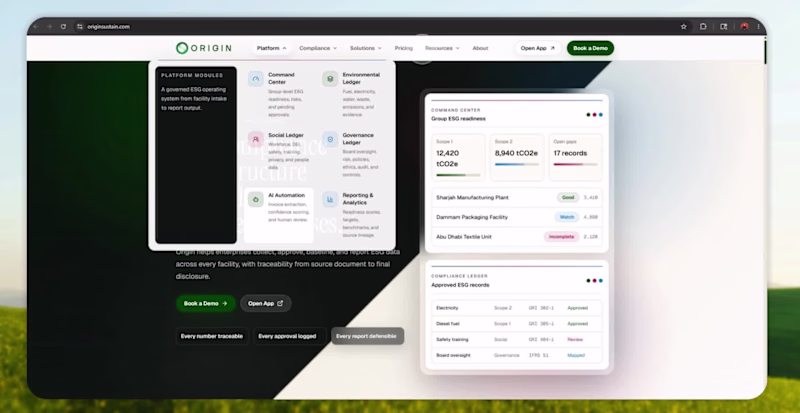Open the Chrome profile avatar
This screenshot has height=413, width=800.
(x=744, y=27)
